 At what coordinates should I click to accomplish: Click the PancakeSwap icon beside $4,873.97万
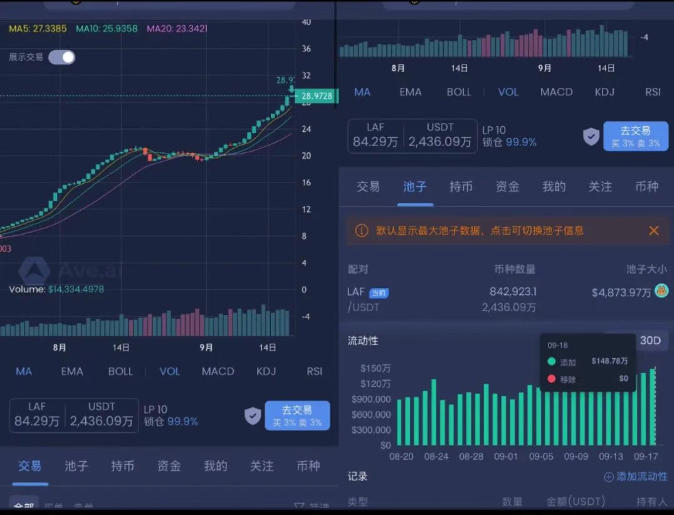pos(661,291)
